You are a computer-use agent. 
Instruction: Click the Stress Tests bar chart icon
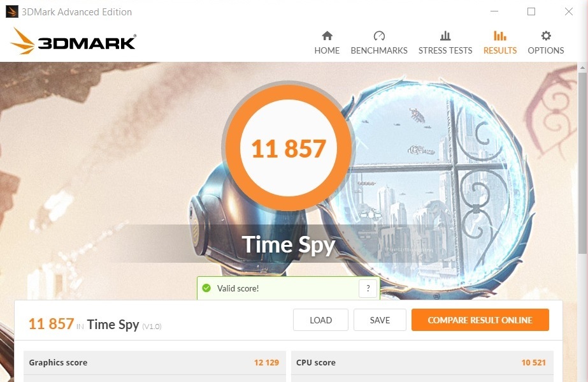point(445,36)
